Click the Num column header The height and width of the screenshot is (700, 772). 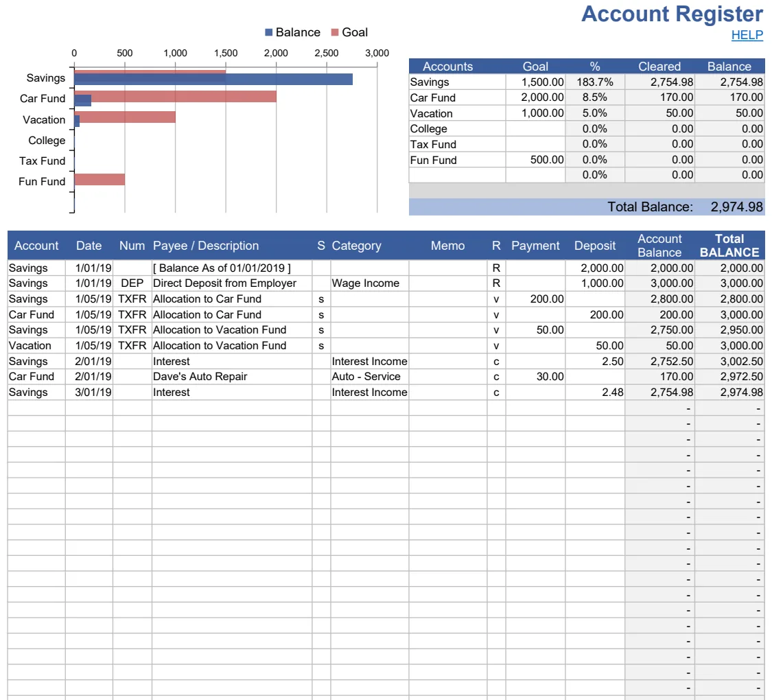[132, 246]
